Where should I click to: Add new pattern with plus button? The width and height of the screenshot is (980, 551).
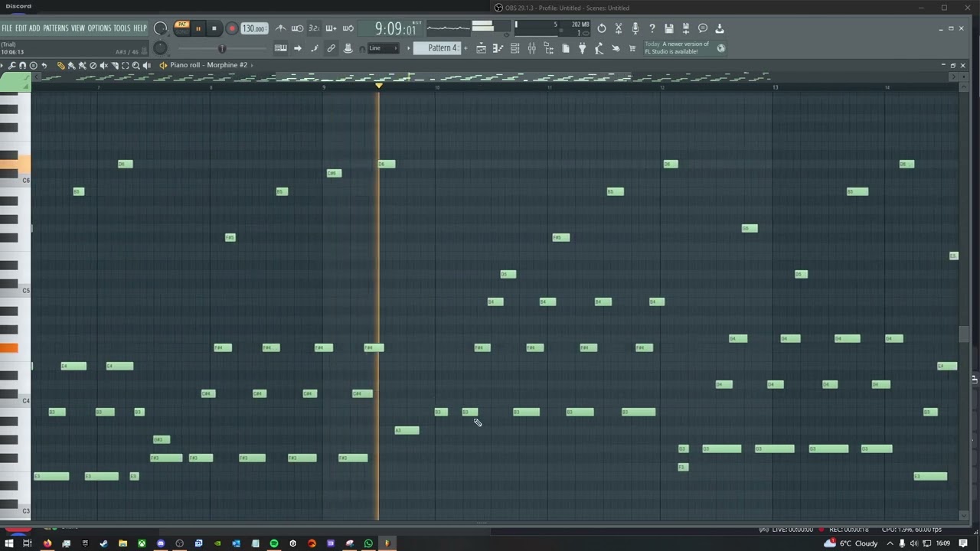pos(465,48)
